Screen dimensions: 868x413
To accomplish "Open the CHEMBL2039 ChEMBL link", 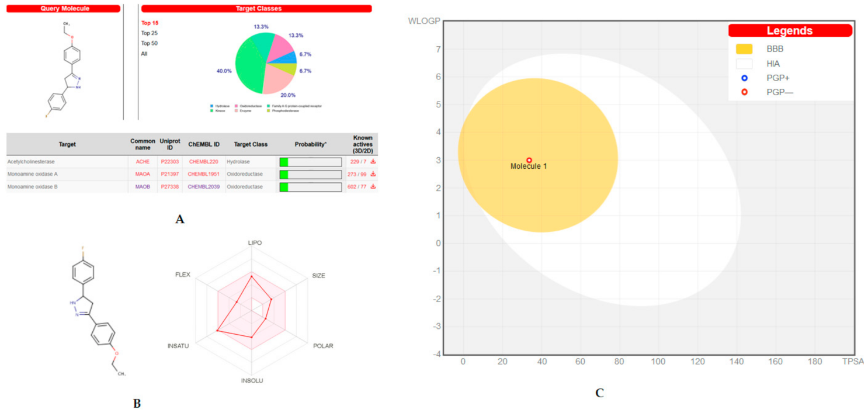I will [204, 187].
